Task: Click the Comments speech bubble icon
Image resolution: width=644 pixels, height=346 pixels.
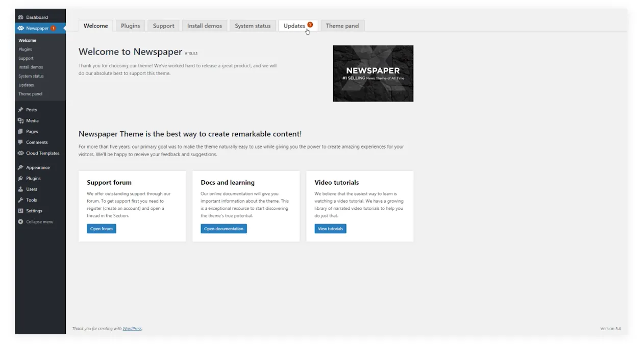Action: tap(20, 142)
